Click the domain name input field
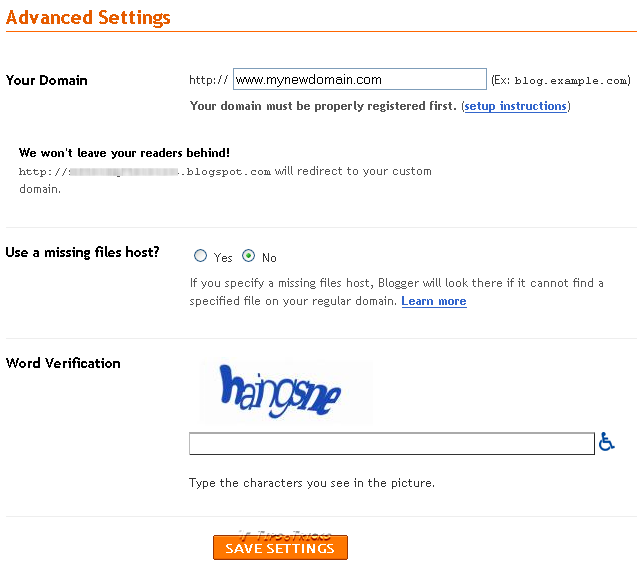 [359, 80]
